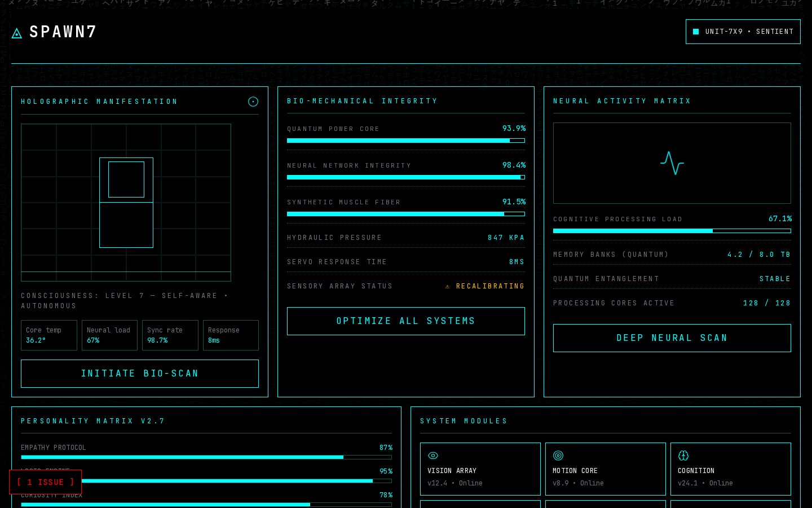812x508 pixels.
Task: Click the Memory Banks (Quantum) label
Action: pyautogui.click(x=611, y=255)
